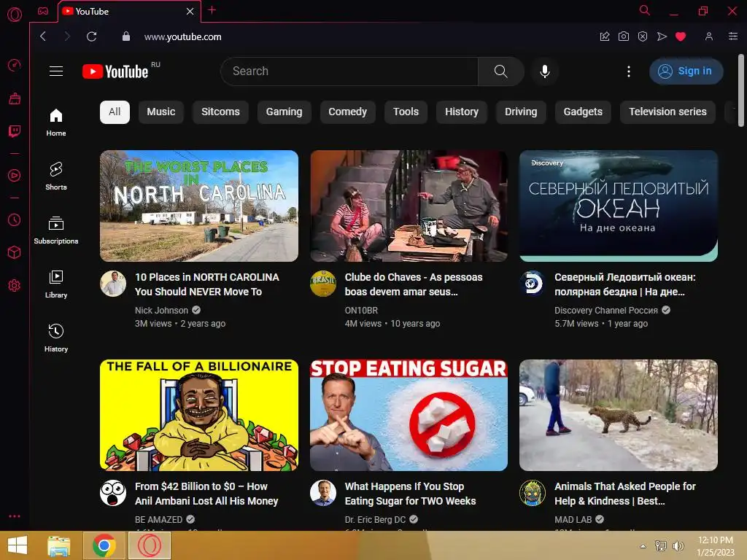This screenshot has height=560, width=747.
Task: Open YouTube hamburger guide menu
Action: (x=56, y=71)
